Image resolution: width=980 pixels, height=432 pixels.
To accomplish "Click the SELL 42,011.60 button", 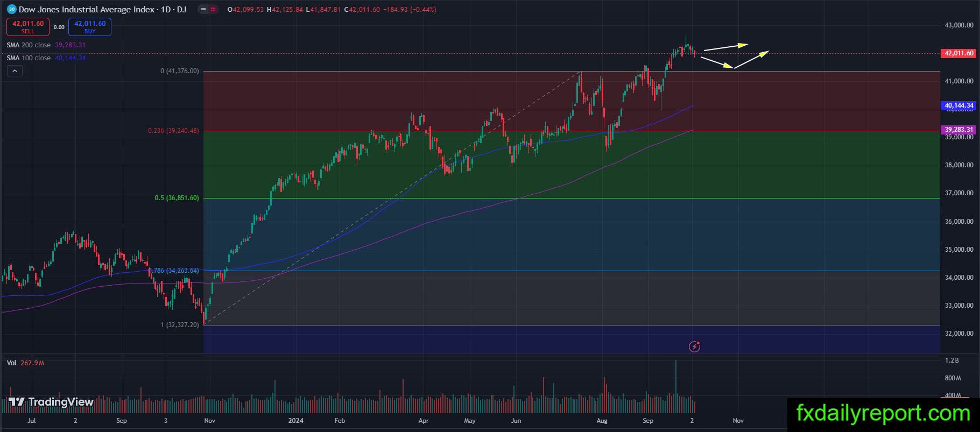I will (x=28, y=26).
